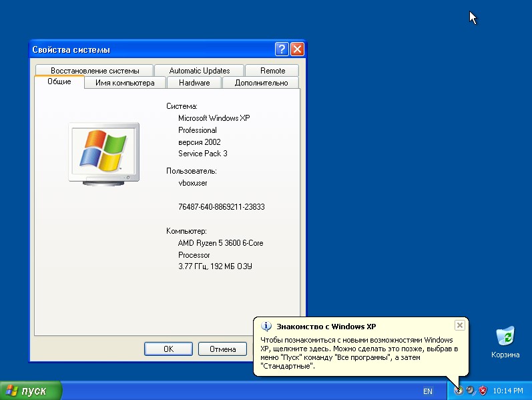Open the Automatic Updates tab
The height and width of the screenshot is (400, 532).
pos(200,71)
